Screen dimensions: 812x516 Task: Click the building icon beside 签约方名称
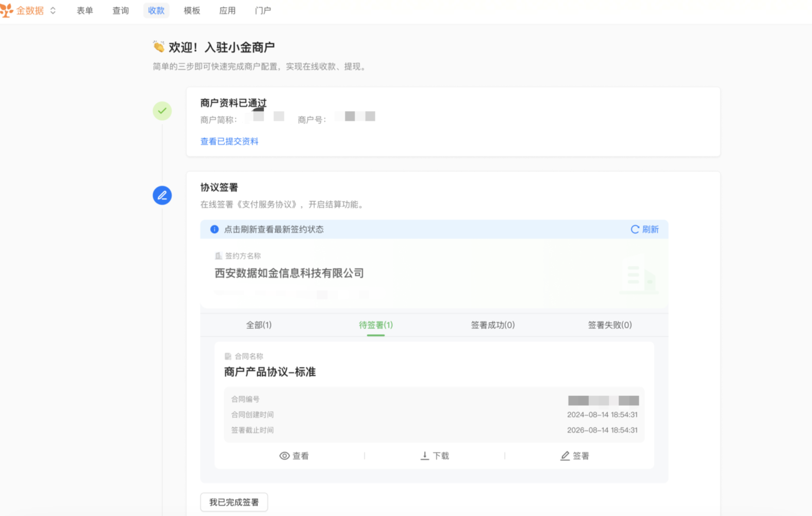(x=219, y=256)
